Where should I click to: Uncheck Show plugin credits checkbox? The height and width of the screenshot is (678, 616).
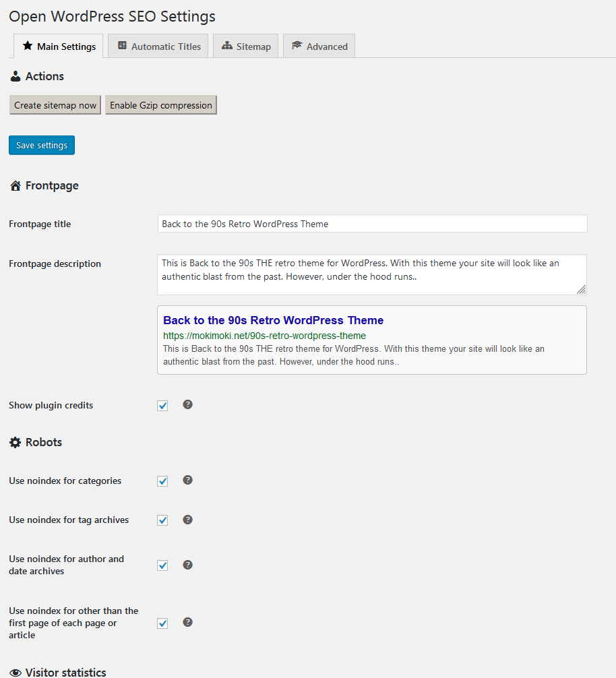[x=162, y=406]
